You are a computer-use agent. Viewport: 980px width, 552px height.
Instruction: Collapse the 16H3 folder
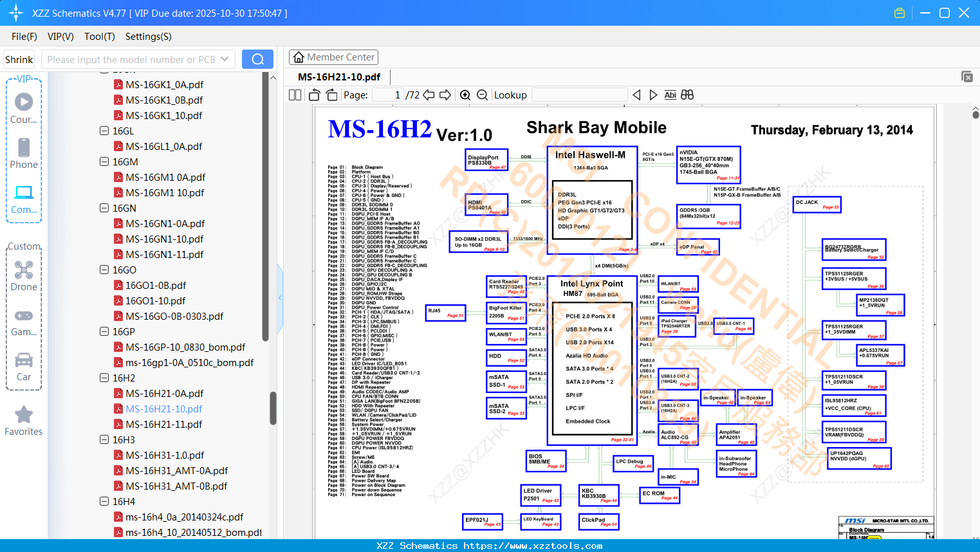(x=104, y=439)
